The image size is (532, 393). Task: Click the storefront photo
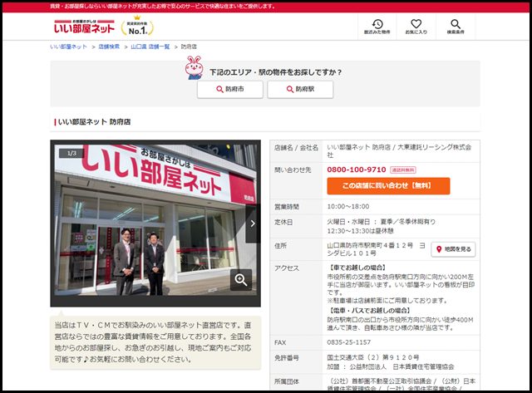(155, 219)
